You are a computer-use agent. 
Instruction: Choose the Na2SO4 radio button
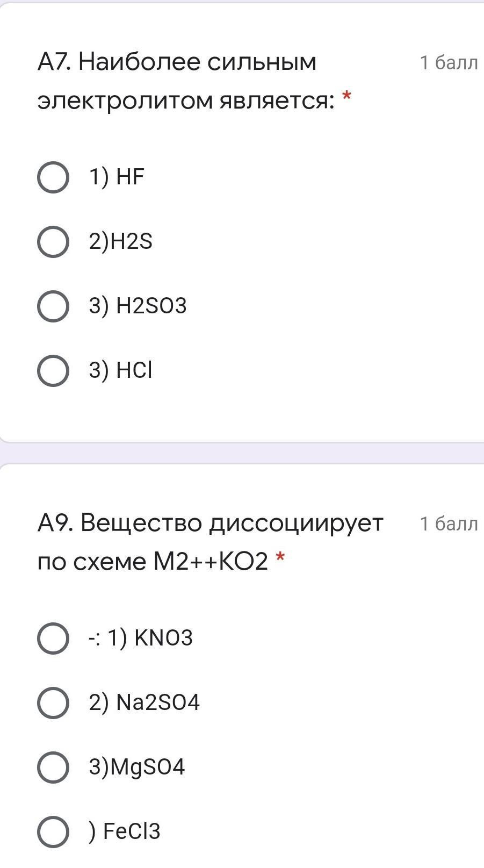point(53,702)
